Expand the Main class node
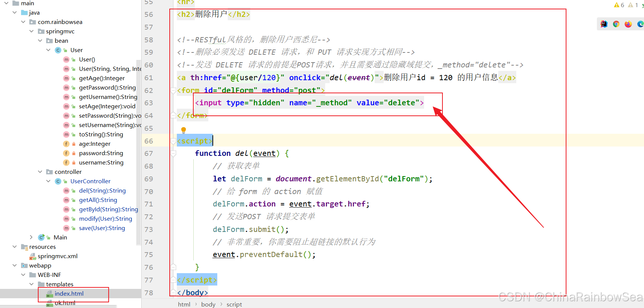This screenshot has height=308, width=644. click(31, 237)
